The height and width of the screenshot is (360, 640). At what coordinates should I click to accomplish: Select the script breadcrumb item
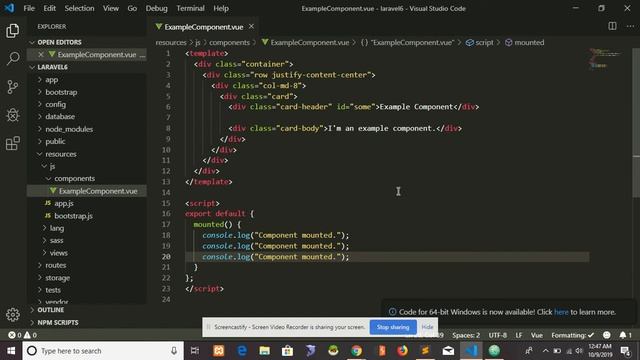click(x=480, y=42)
